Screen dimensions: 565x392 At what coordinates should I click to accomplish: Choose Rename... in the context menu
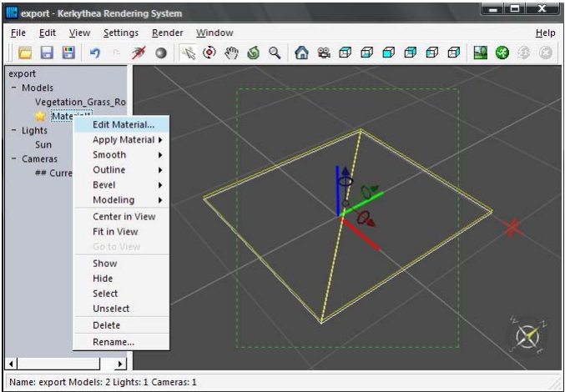coord(122,342)
